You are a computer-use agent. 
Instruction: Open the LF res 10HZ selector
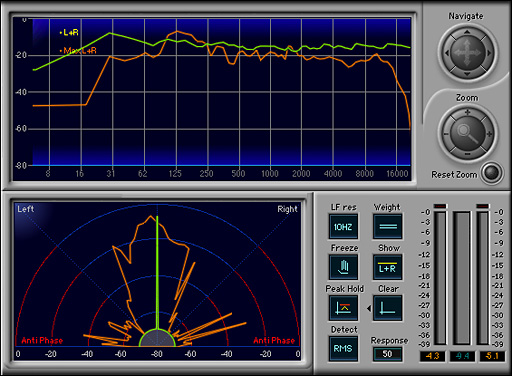(343, 226)
